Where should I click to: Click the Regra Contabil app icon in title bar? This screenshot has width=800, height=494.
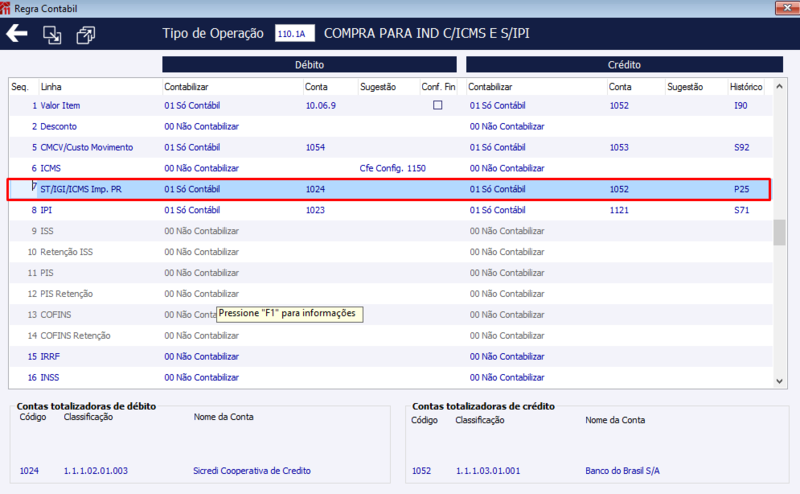pyautogui.click(x=5, y=8)
